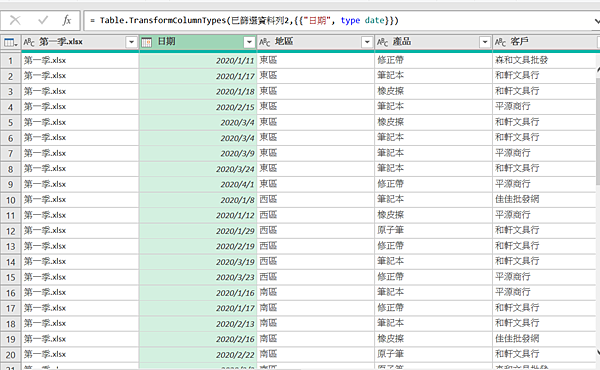
Task: Cancel the formula edit with X icon
Action: tap(15, 20)
